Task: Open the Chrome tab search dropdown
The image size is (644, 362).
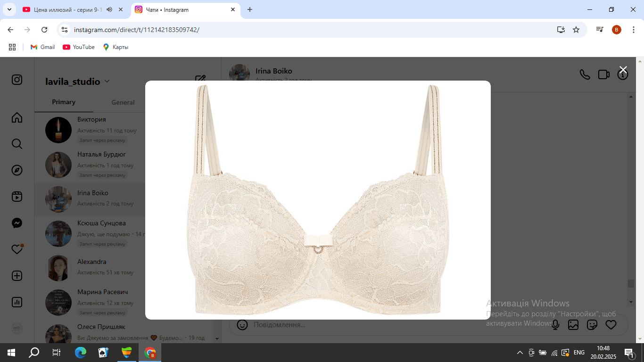Action: pos(9,9)
